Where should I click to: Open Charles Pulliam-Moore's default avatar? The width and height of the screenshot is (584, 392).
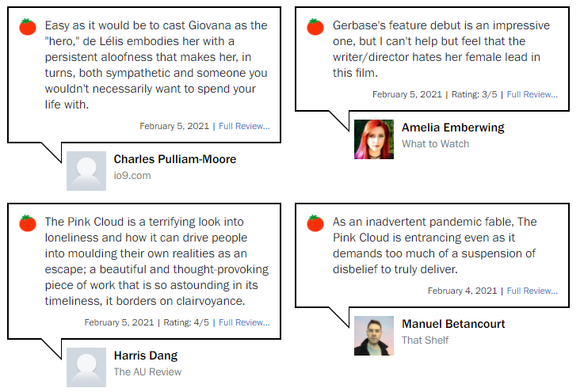pyautogui.click(x=86, y=171)
